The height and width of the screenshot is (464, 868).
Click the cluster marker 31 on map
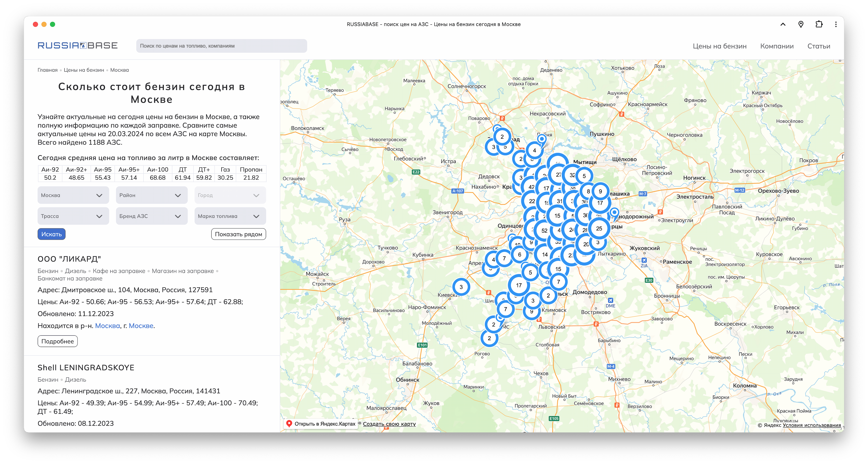pyautogui.click(x=559, y=201)
